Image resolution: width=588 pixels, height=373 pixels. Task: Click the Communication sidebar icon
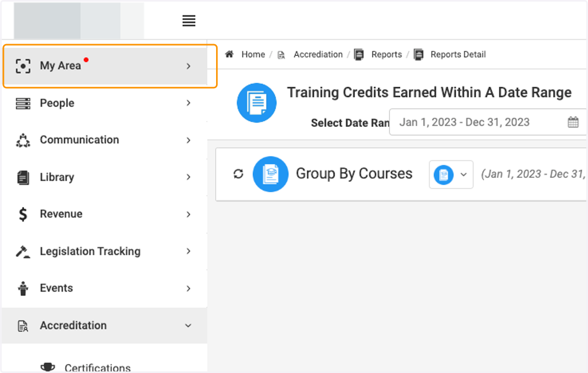click(x=23, y=140)
